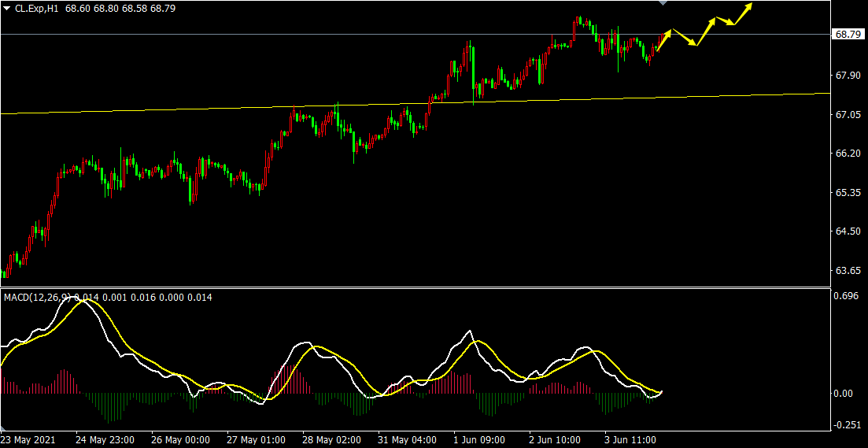Viewport: 868px width, 448px height.
Task: Click the MACD 0.696 scale value
Action: [x=847, y=297]
